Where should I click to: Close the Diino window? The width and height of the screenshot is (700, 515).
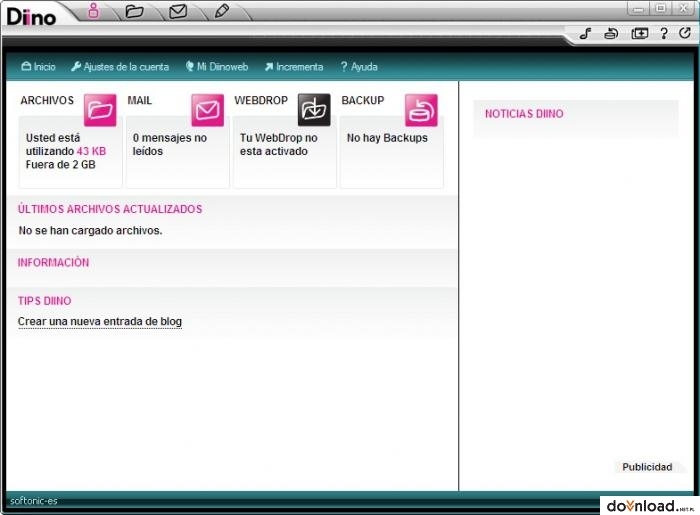click(x=683, y=8)
